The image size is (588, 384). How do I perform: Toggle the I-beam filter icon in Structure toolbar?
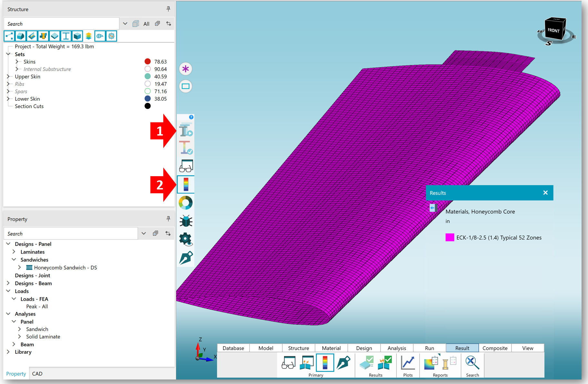(x=66, y=36)
